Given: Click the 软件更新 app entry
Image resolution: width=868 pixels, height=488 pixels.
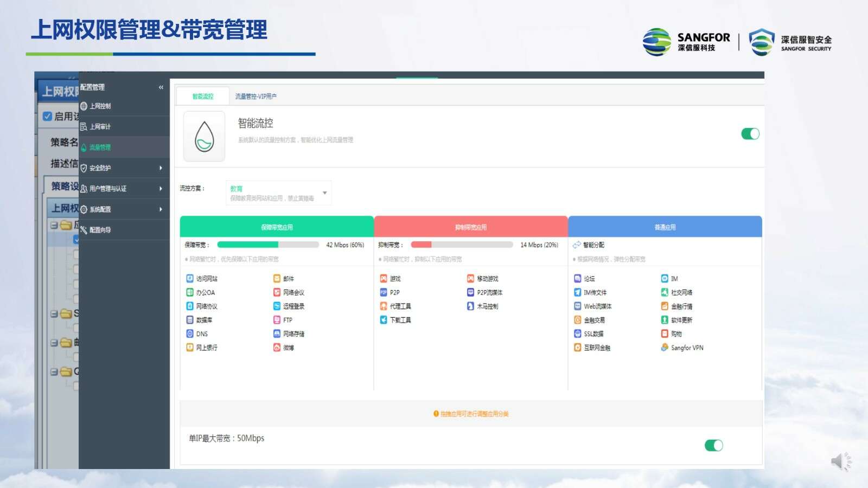Looking at the screenshot, I should click(677, 320).
